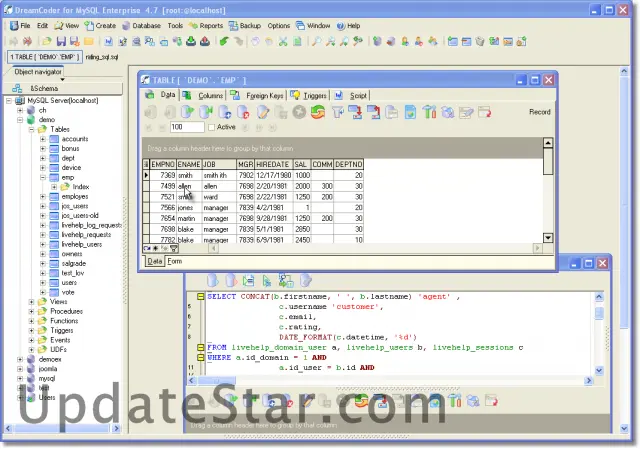Click the delete record icon with red x
The height and width of the screenshot is (449, 640).
pyautogui.click(x=243, y=112)
